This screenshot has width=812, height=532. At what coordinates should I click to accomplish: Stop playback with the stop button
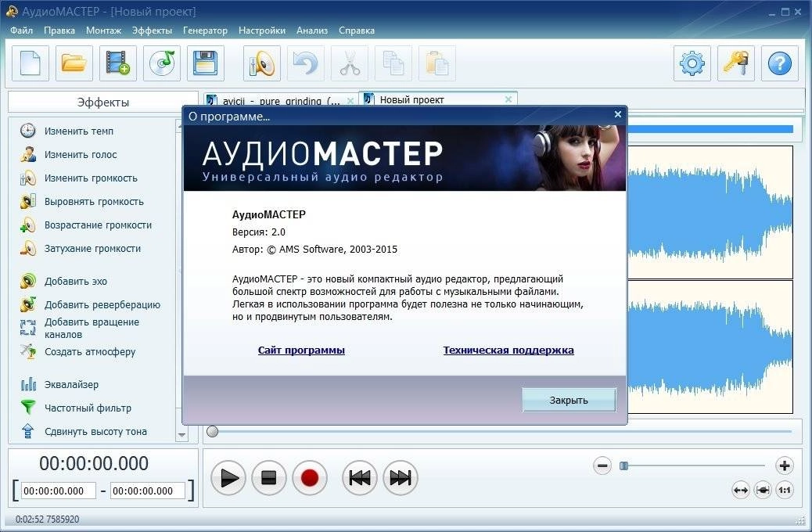(269, 477)
